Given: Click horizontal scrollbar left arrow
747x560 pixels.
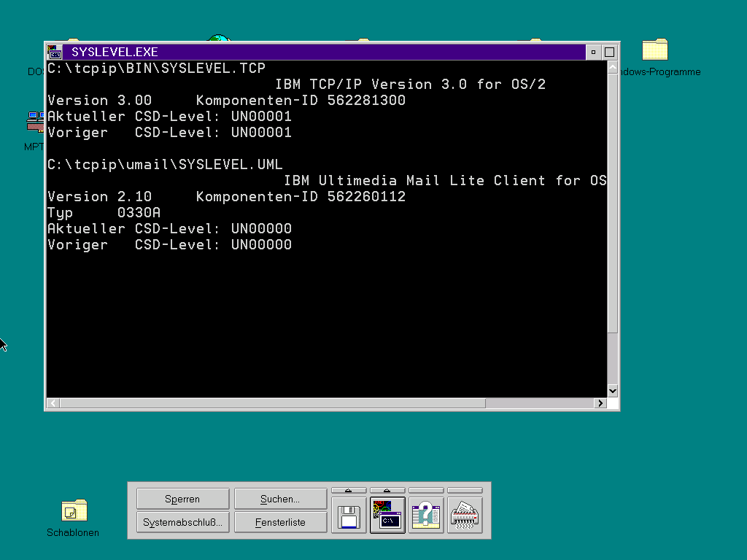Looking at the screenshot, I should click(x=53, y=403).
